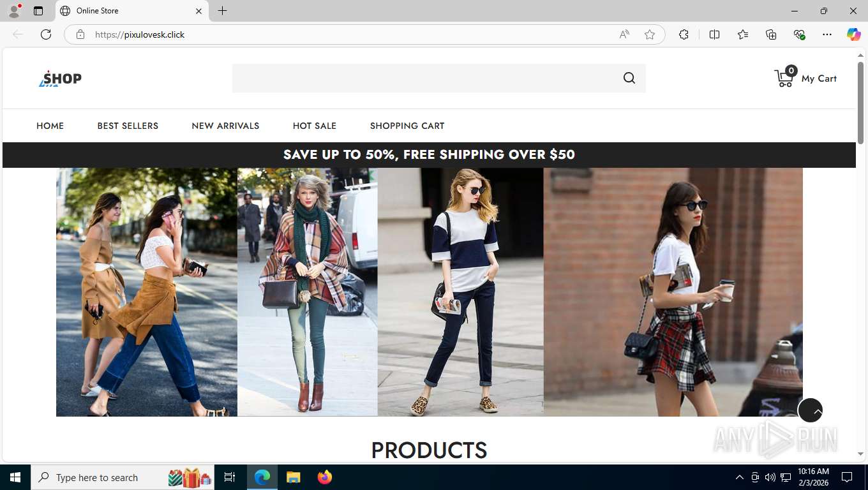Open the Copilot icon
Screen dimensions: 868x490
(x=853, y=34)
